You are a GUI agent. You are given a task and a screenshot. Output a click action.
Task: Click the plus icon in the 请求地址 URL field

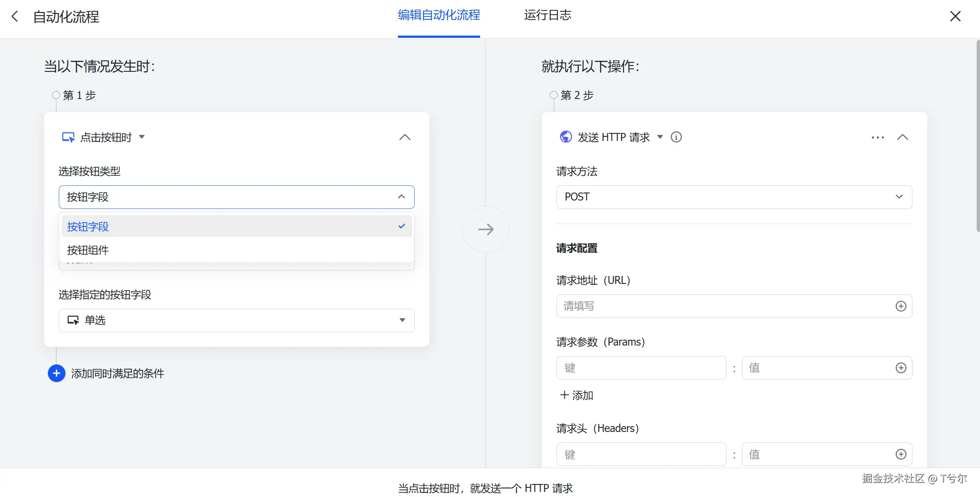coord(901,307)
